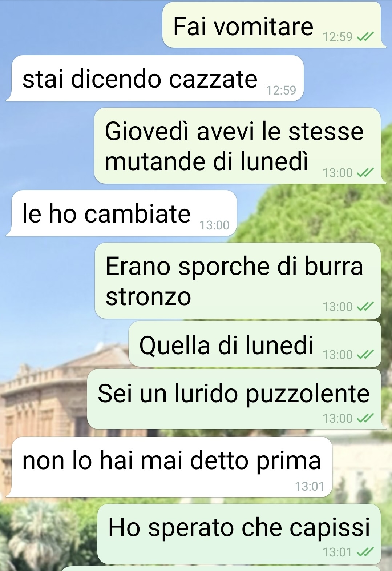The height and width of the screenshot is (571, 392).
Task: Tap the double-check icon on 'Sei un lurido puzzolente'
Action: [365, 418]
